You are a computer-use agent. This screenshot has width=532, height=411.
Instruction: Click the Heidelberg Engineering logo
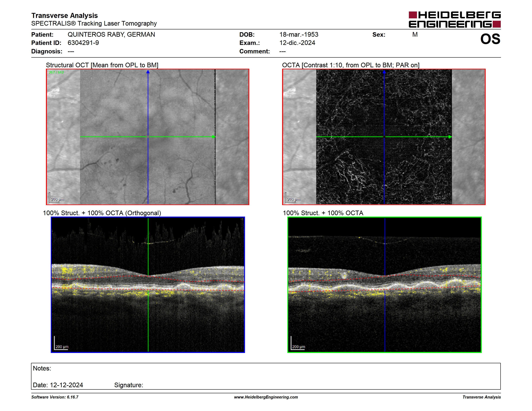tap(455, 20)
